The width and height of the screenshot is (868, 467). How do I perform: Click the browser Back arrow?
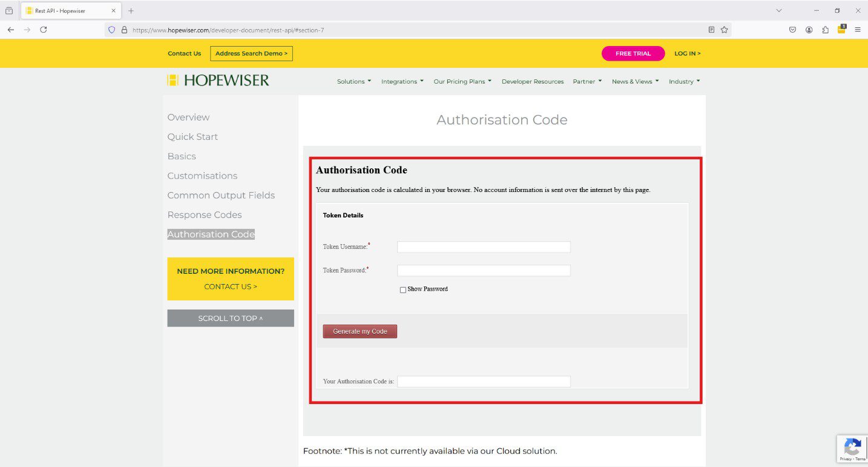[x=11, y=30]
